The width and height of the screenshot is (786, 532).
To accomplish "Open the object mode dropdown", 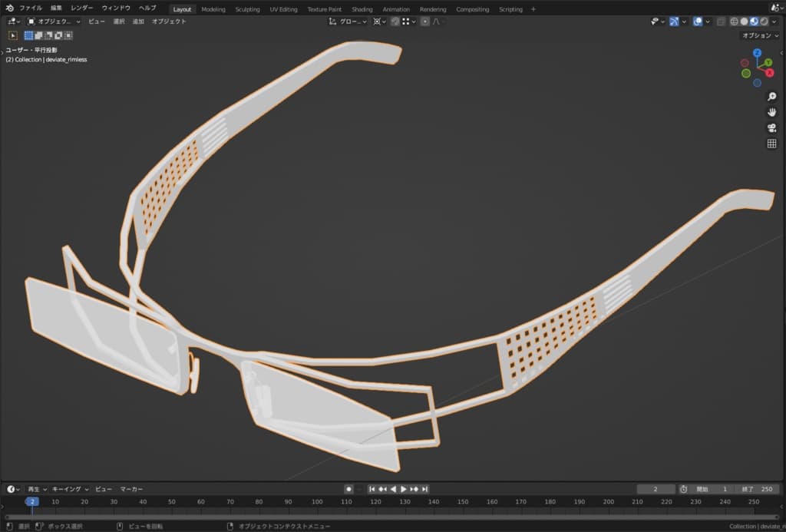I will pos(52,21).
